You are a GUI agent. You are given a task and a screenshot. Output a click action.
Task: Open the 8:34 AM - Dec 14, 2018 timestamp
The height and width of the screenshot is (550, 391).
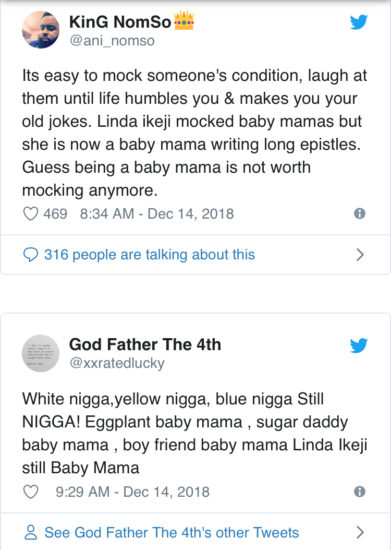click(x=157, y=214)
